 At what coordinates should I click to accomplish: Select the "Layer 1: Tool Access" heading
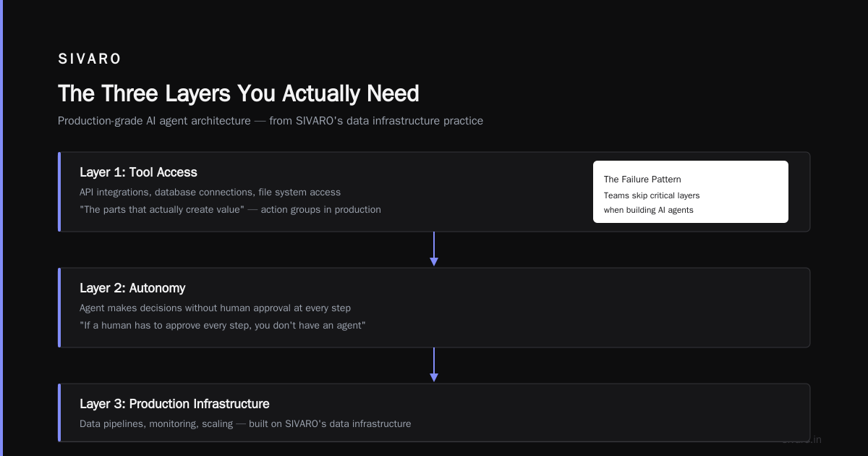click(138, 172)
